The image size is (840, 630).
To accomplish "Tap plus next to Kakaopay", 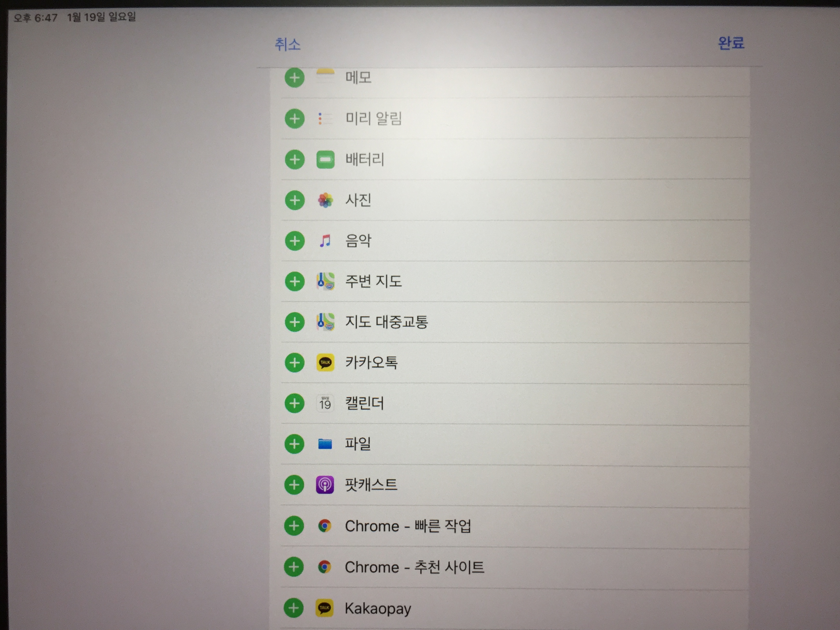I will [294, 608].
